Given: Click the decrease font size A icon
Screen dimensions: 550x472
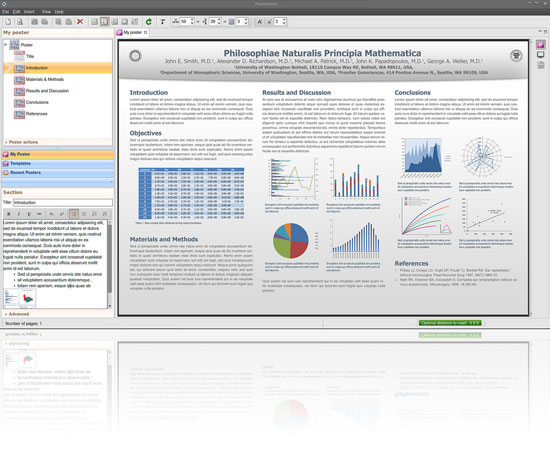Looking at the screenshot, I should coord(269,22).
